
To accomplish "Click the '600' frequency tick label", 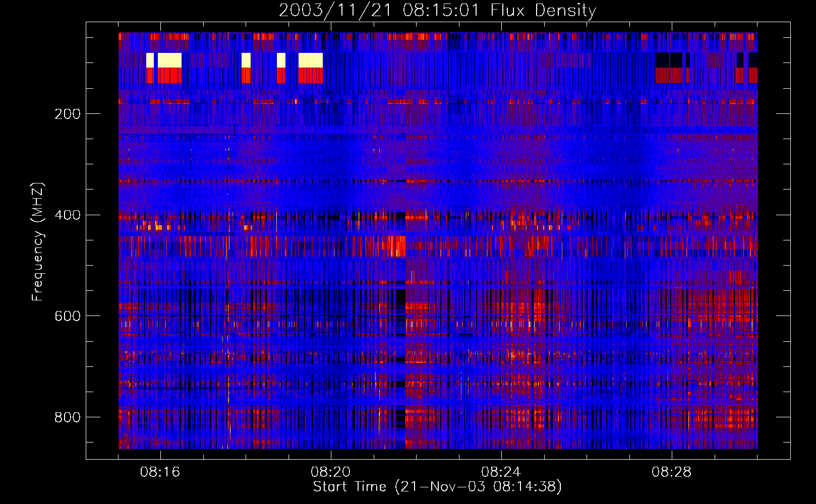I will click(x=68, y=316).
